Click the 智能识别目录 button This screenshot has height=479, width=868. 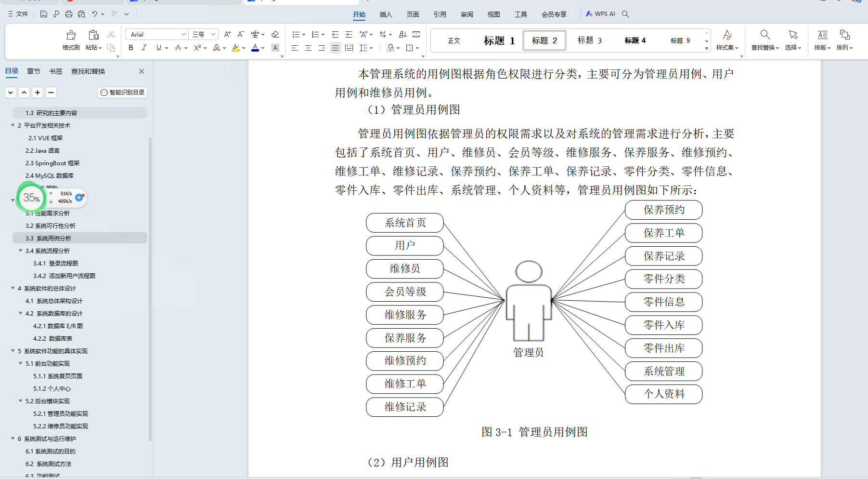pos(122,93)
